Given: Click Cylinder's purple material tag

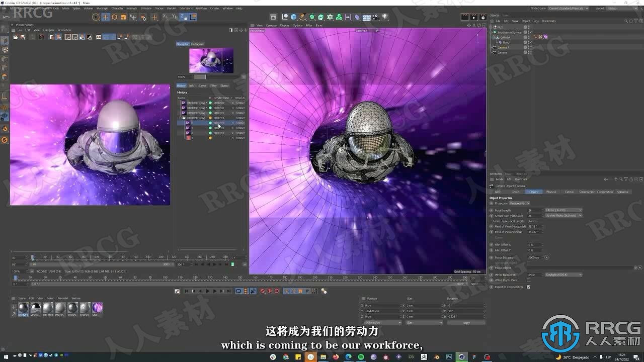Looking at the screenshot, I should (x=545, y=37).
